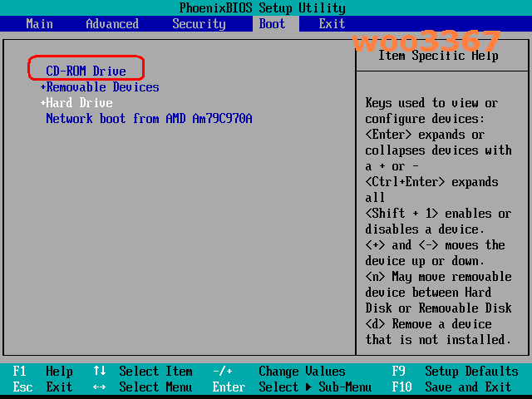Choose Network boot from AMD Am79C970A
532x399 pixels.
(x=149, y=119)
